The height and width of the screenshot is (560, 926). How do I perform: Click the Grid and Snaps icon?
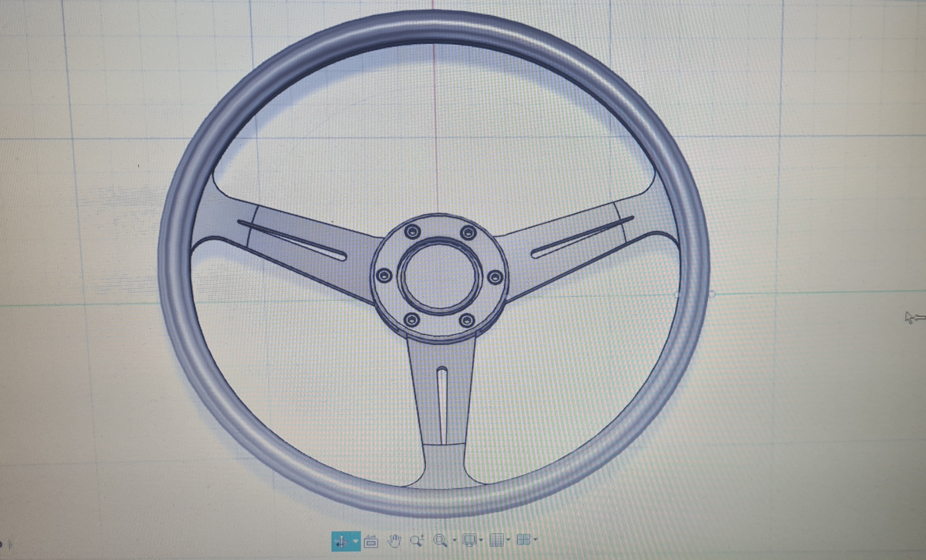tap(497, 540)
